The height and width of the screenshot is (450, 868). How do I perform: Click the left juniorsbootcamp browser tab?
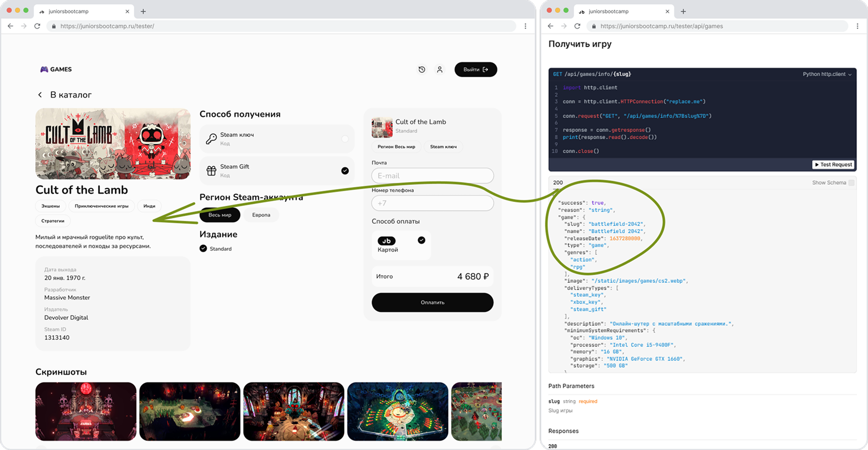click(x=84, y=11)
